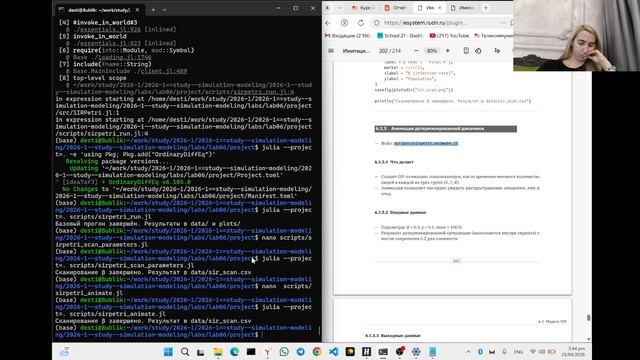Open Google Chrome from the taskbar

pyautogui.click(x=317, y=352)
